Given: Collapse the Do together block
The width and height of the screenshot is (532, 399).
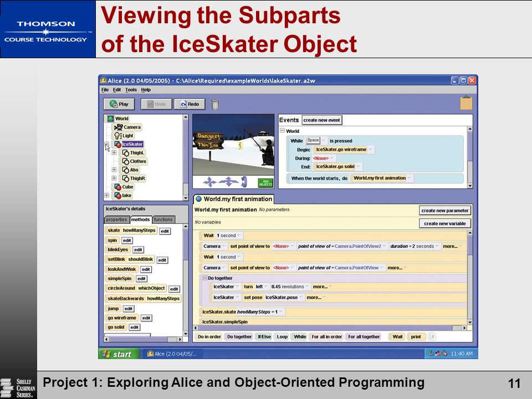Looking at the screenshot, I should pos(204,278).
